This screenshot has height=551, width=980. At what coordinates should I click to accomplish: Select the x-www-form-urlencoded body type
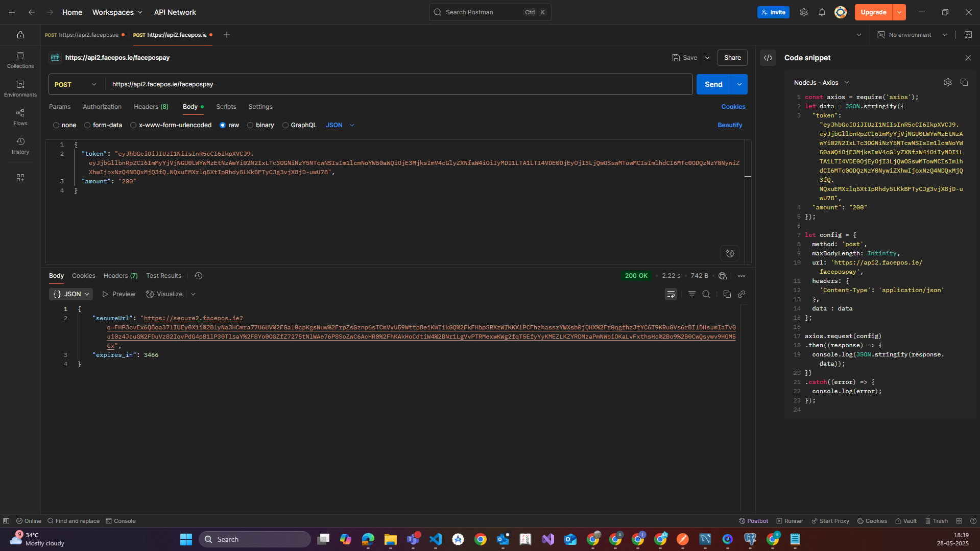point(171,125)
